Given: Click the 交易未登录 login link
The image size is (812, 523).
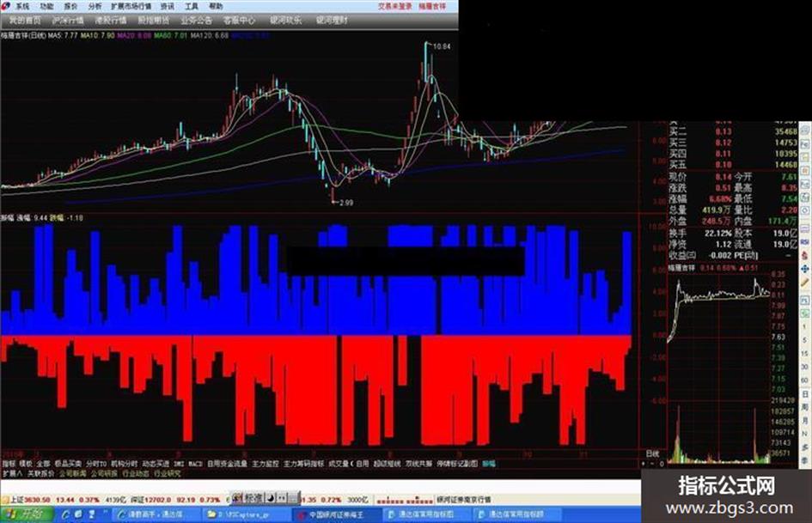Looking at the screenshot, I should coord(395,6).
